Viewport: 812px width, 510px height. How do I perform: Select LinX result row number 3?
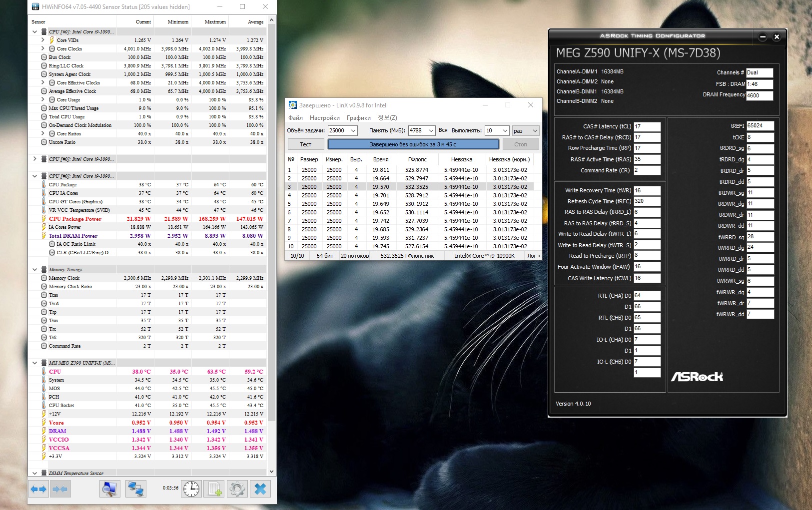point(410,187)
